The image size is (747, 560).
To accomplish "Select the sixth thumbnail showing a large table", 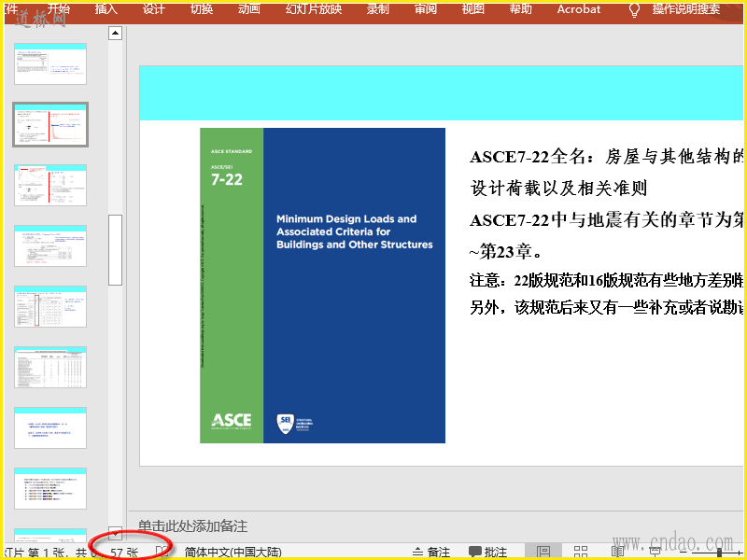I will 50,367.
